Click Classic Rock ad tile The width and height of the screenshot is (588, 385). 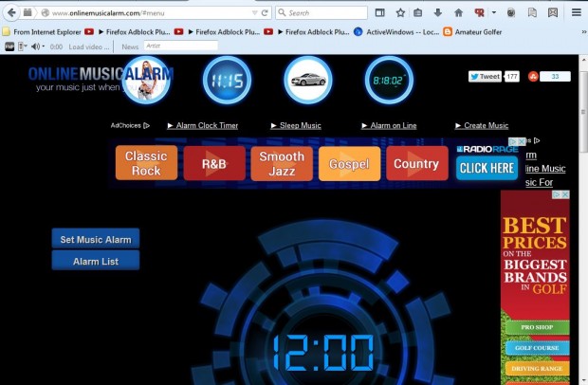[146, 163]
